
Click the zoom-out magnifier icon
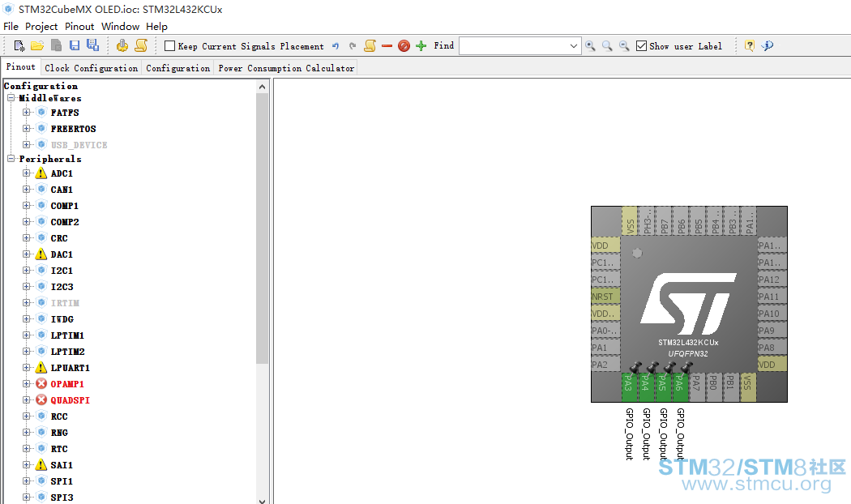624,46
